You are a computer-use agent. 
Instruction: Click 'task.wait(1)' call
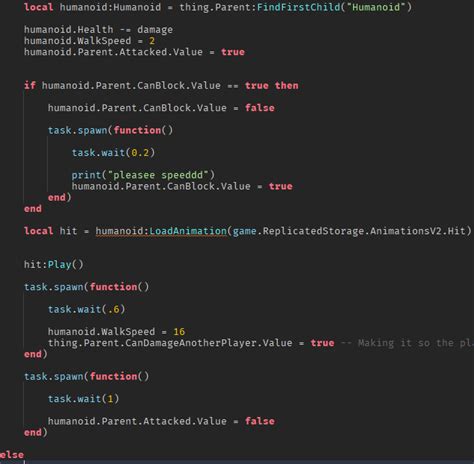pos(83,399)
